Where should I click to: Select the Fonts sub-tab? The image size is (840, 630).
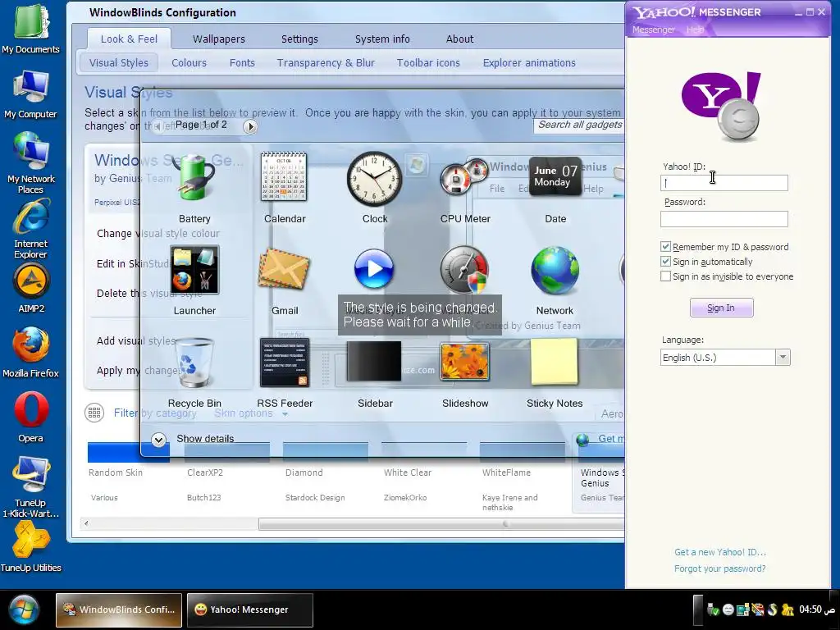click(242, 62)
